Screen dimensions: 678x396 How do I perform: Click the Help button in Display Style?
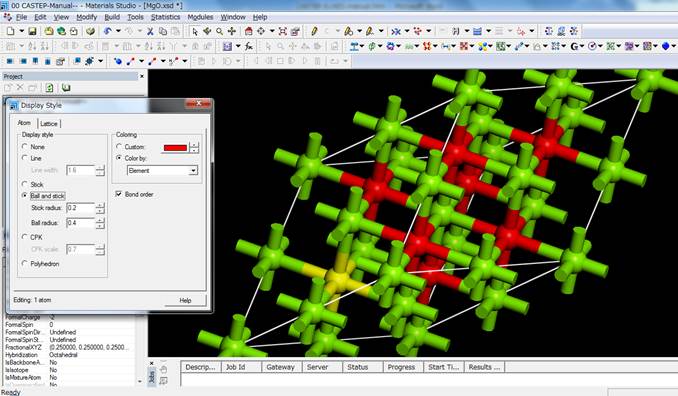pos(185,300)
